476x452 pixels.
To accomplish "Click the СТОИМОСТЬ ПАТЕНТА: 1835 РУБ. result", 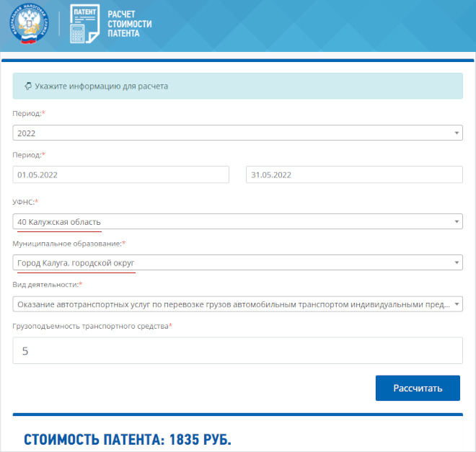I will [x=128, y=440].
